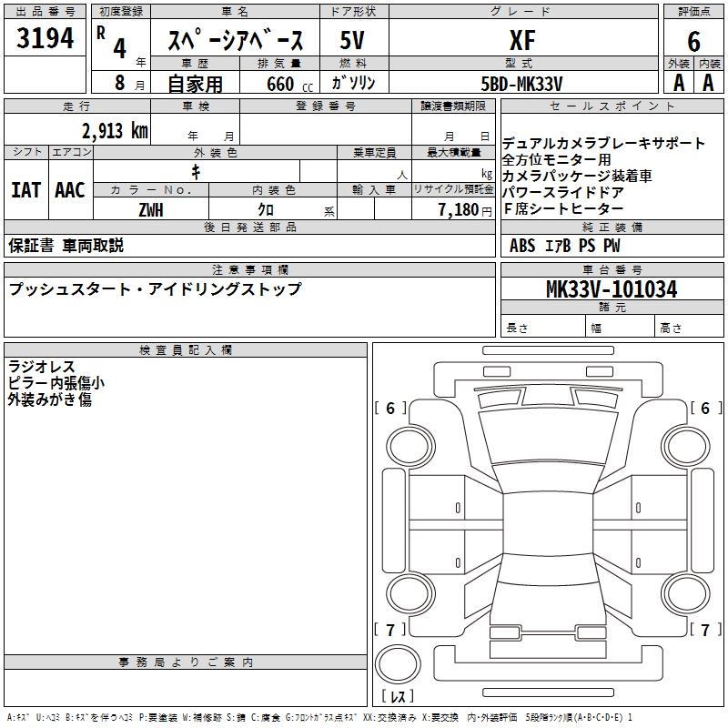Click the rear-left wheel circle in car diagram

coord(410,594)
